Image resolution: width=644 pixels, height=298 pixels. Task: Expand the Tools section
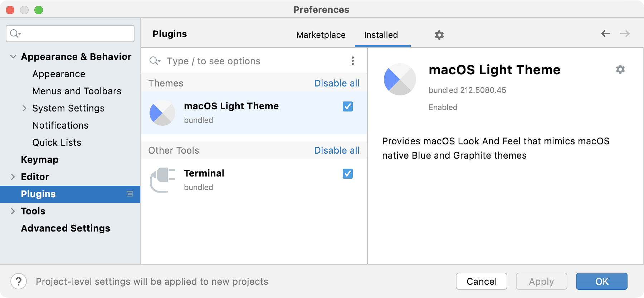click(x=13, y=211)
